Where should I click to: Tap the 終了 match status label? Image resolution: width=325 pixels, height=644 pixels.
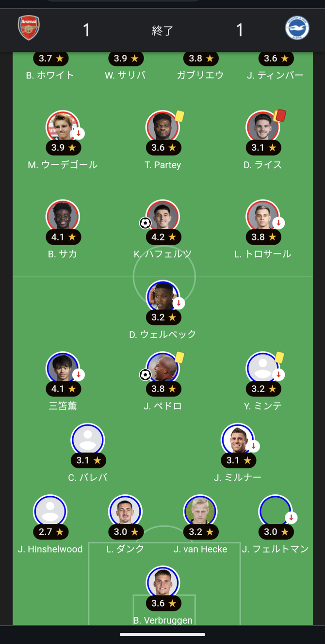click(x=162, y=31)
